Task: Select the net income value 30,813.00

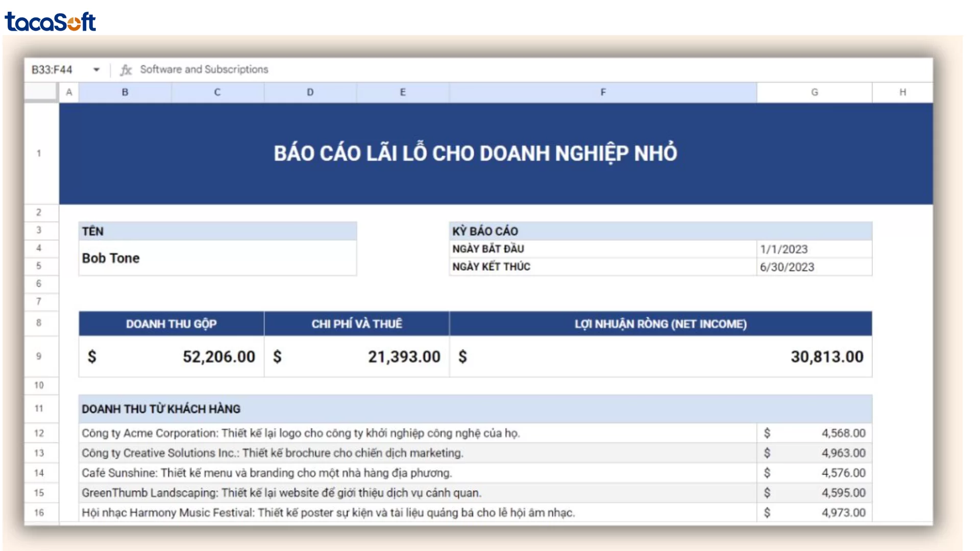Action: tap(826, 357)
